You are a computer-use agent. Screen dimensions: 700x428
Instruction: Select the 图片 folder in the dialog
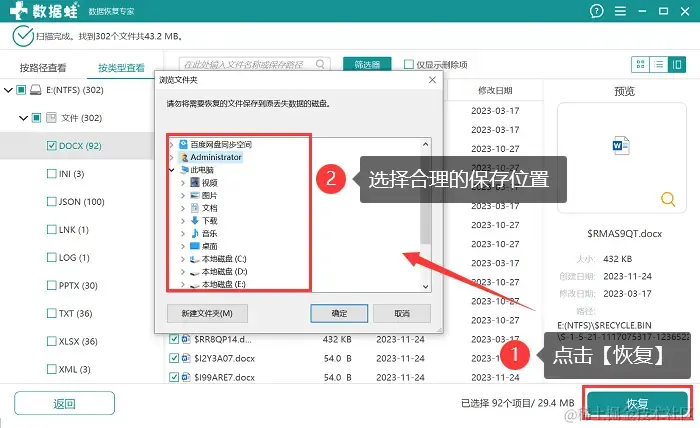(x=204, y=195)
